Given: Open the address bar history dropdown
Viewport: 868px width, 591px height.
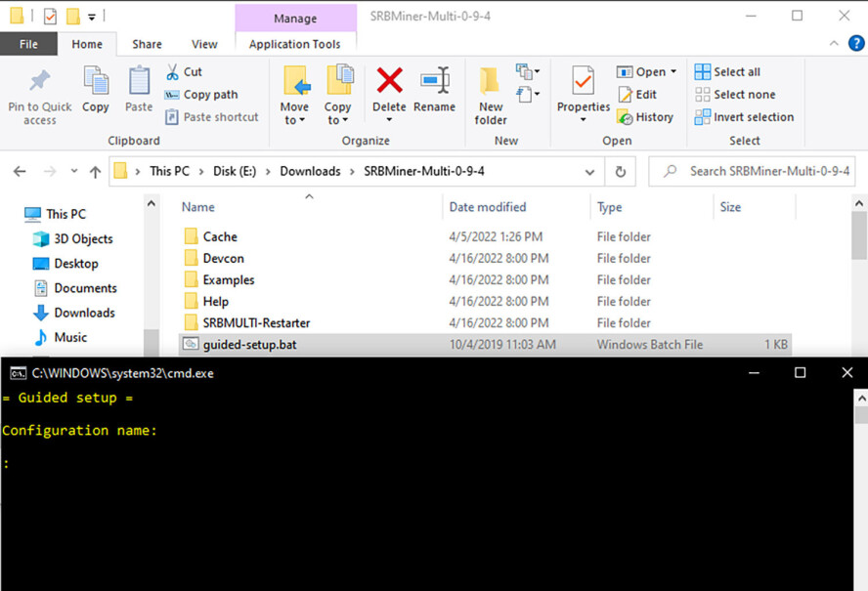Looking at the screenshot, I should [589, 172].
